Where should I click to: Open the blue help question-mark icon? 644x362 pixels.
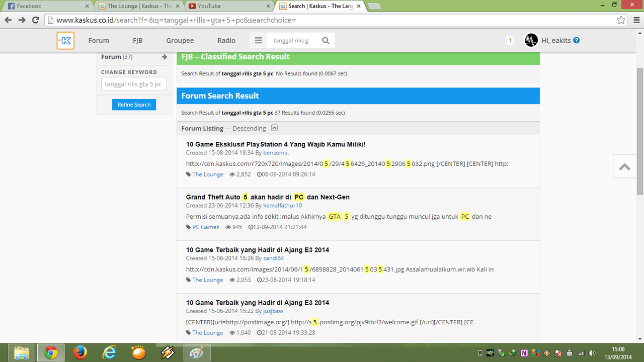577,40
